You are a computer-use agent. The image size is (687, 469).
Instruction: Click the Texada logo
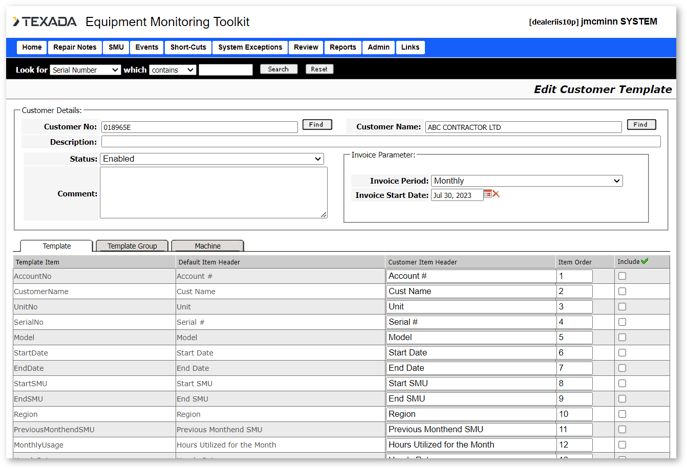coord(44,22)
